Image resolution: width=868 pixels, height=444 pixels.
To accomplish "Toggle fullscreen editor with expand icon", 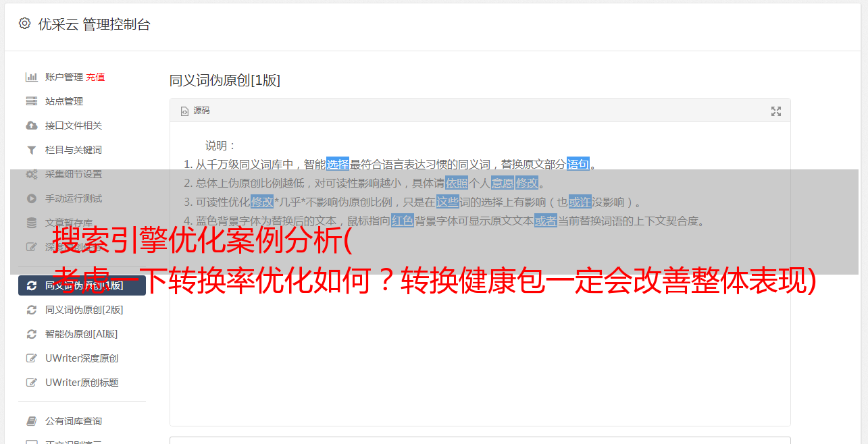I will pos(776,111).
